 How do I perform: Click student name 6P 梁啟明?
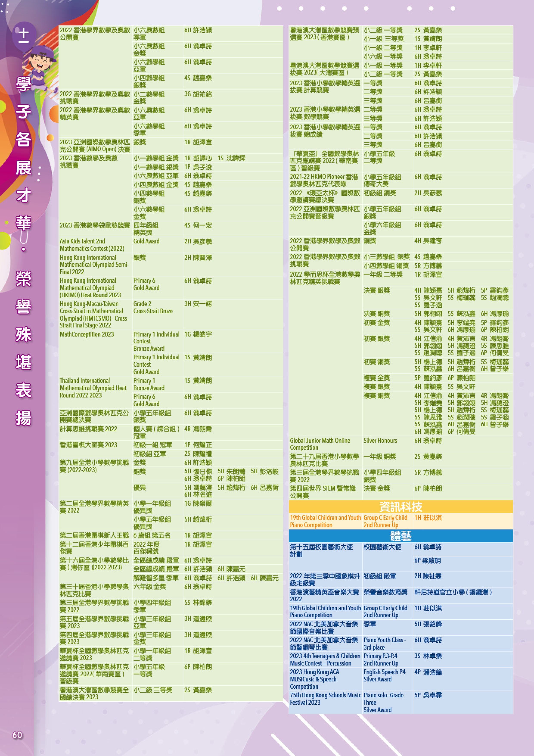tap(427, 561)
